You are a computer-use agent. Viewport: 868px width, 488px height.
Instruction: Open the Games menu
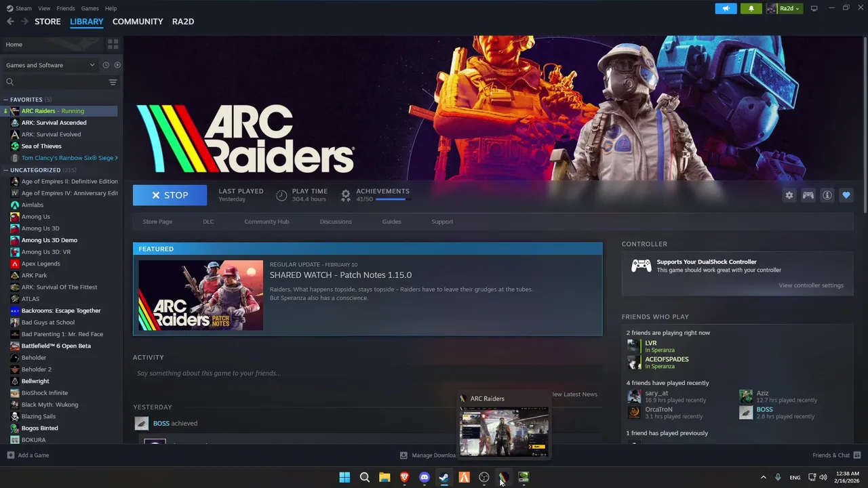point(90,8)
